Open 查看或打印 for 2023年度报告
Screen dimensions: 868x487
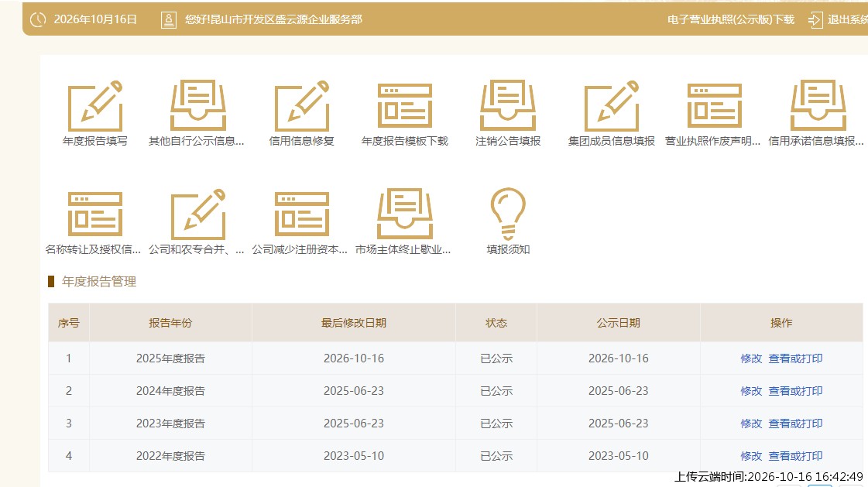(795, 424)
